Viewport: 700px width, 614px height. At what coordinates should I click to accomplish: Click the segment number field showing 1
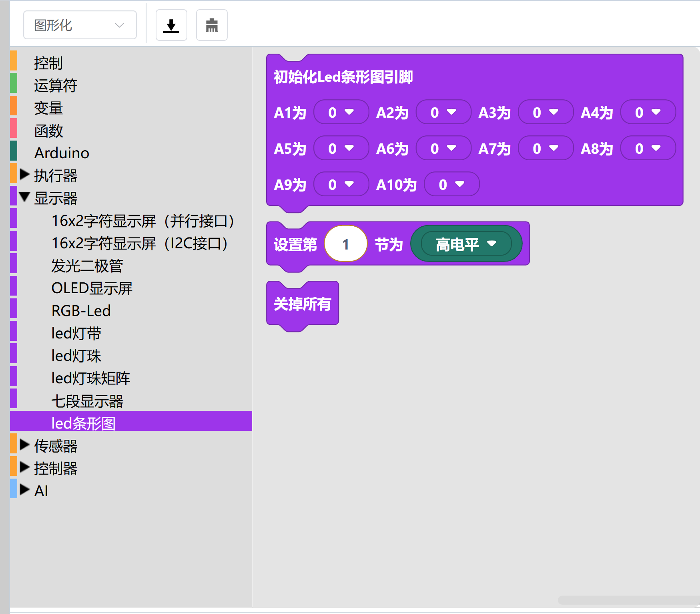[x=346, y=244]
